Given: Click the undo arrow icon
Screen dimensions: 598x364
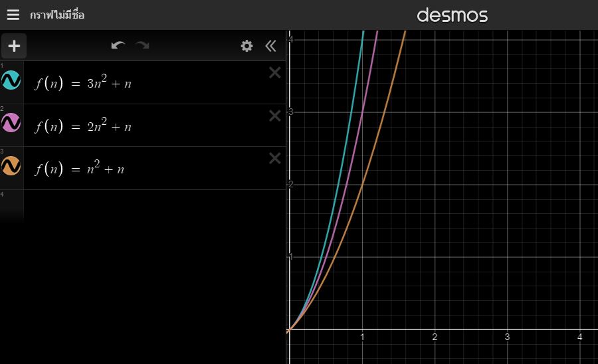Looking at the screenshot, I should point(118,46).
